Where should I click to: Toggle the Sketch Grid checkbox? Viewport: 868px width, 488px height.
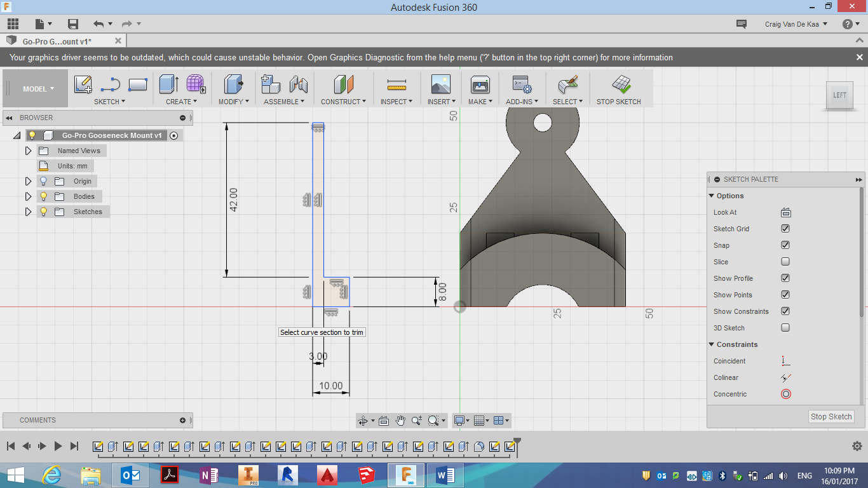point(785,229)
